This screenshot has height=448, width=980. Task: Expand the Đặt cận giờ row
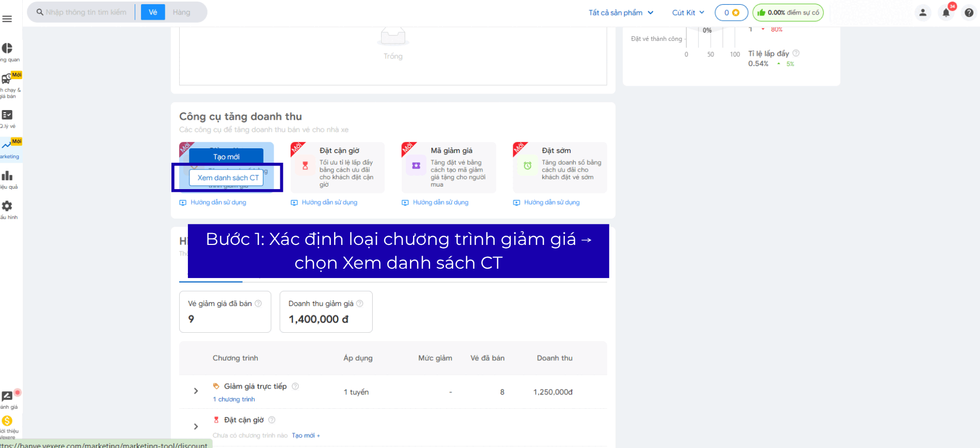(x=196, y=427)
